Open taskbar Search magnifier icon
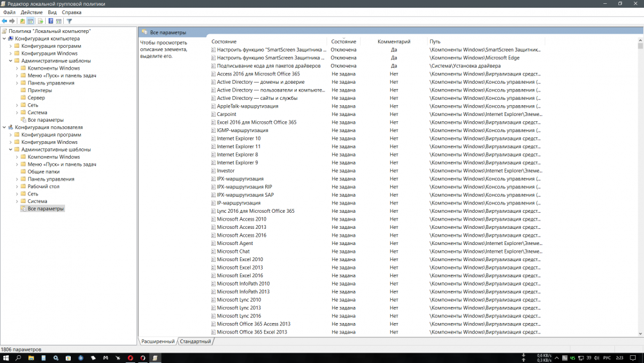The image size is (644, 363). click(18, 358)
